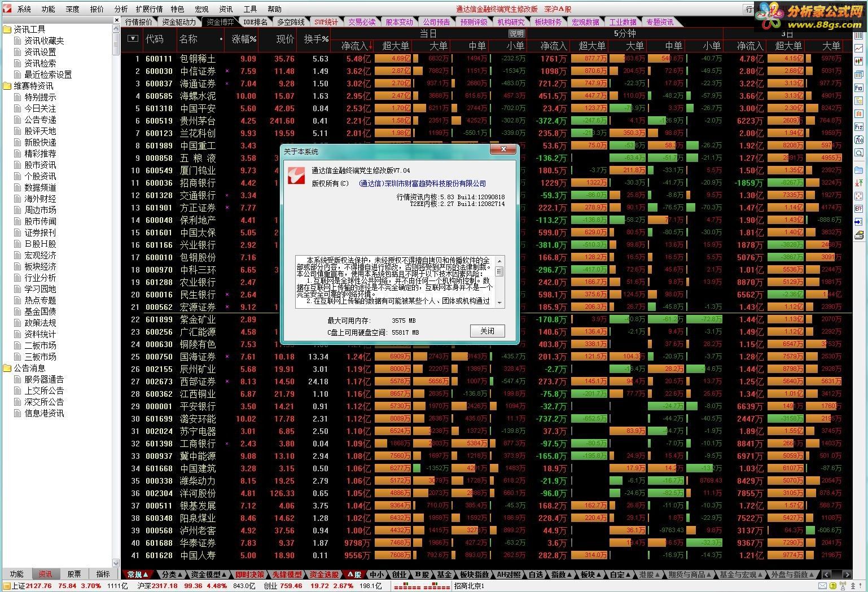Sort by the 换手% column header
Screen dimensions: 868x592
(x=316, y=39)
